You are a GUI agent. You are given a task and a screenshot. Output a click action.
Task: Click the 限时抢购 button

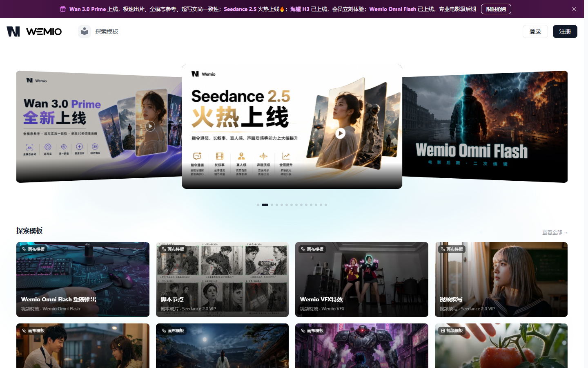[496, 9]
